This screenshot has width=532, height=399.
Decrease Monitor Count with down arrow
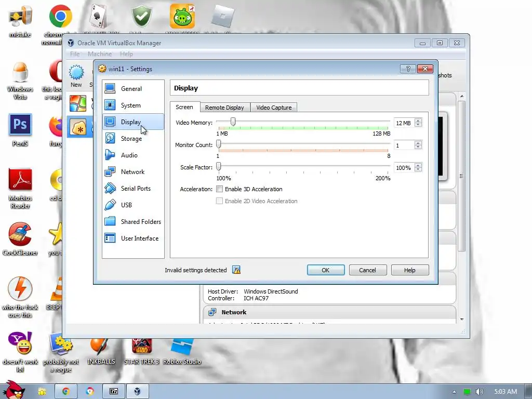pyautogui.click(x=418, y=147)
